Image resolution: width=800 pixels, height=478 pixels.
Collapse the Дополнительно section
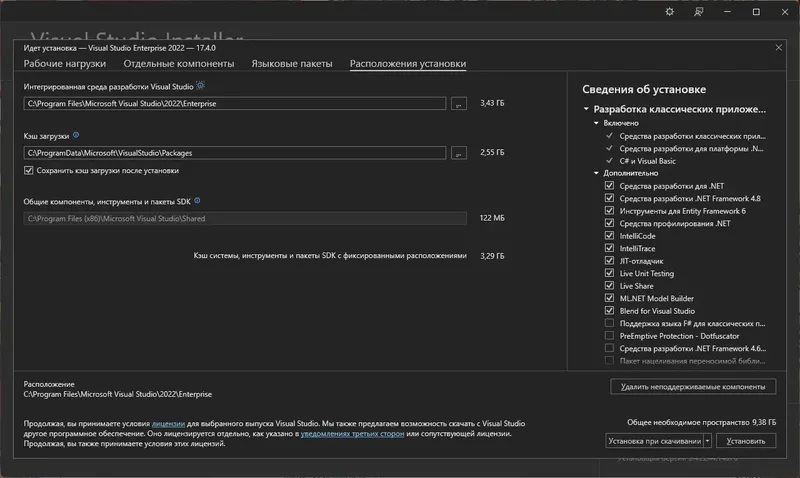(x=598, y=173)
